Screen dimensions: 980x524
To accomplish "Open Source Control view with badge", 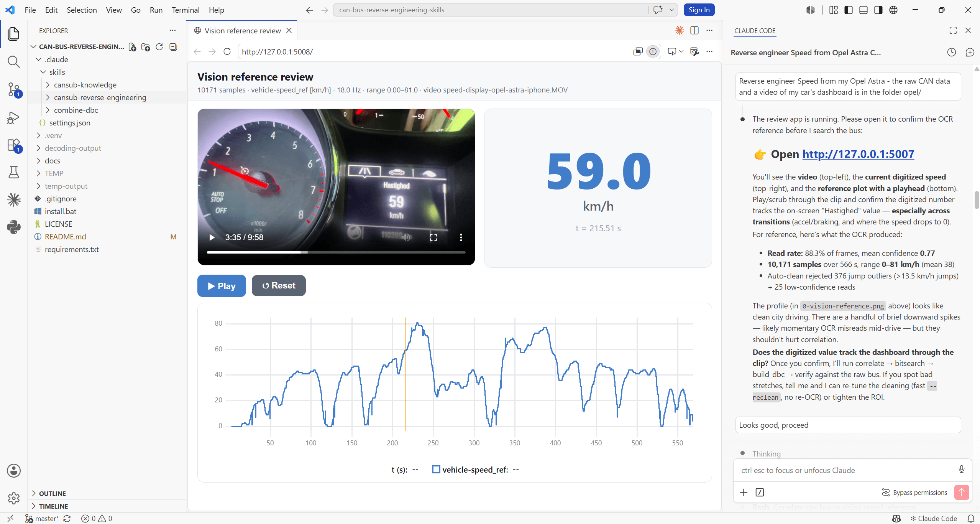I will (14, 89).
